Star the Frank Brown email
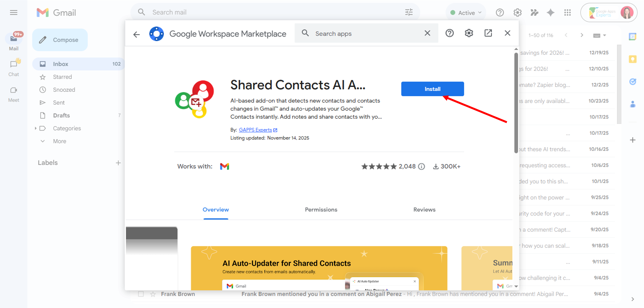Screen dimensions: 644x308 (x=153, y=294)
